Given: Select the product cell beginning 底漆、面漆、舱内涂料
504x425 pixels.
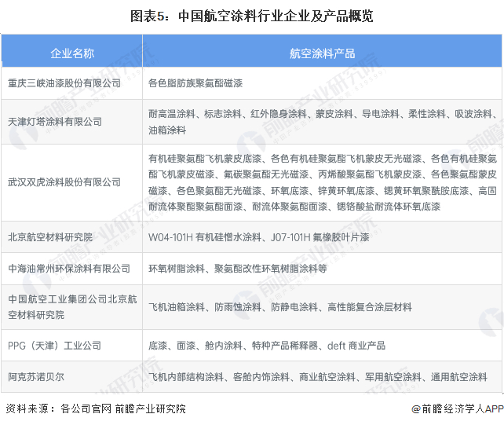Looking at the screenshot, I should point(322,346).
